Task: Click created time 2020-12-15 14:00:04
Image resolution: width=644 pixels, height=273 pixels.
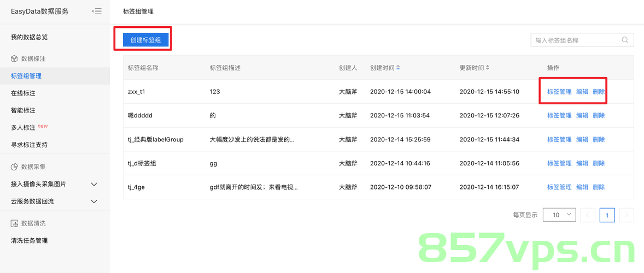Action: click(400, 92)
